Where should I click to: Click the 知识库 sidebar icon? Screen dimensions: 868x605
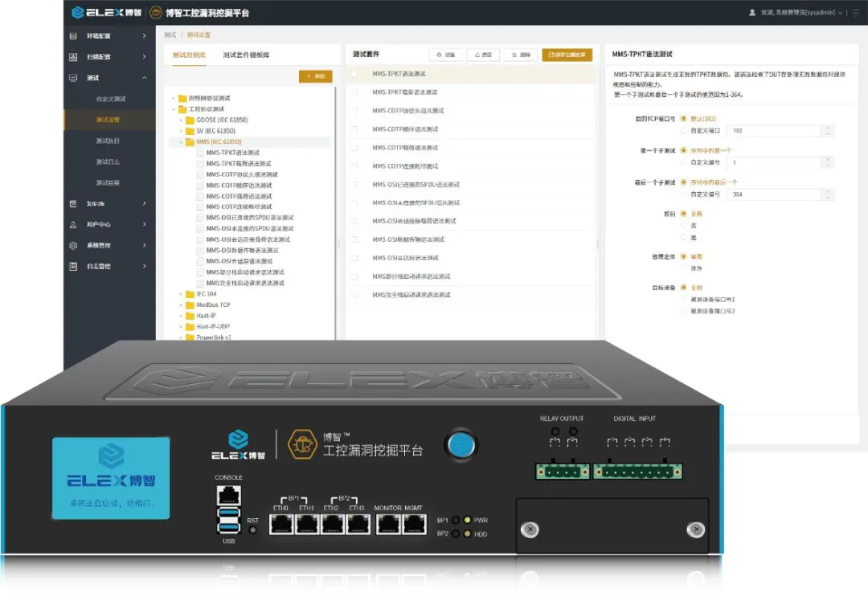click(x=73, y=204)
